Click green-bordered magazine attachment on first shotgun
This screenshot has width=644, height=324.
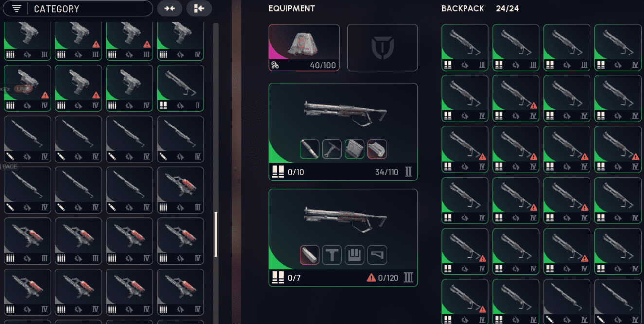point(355,149)
